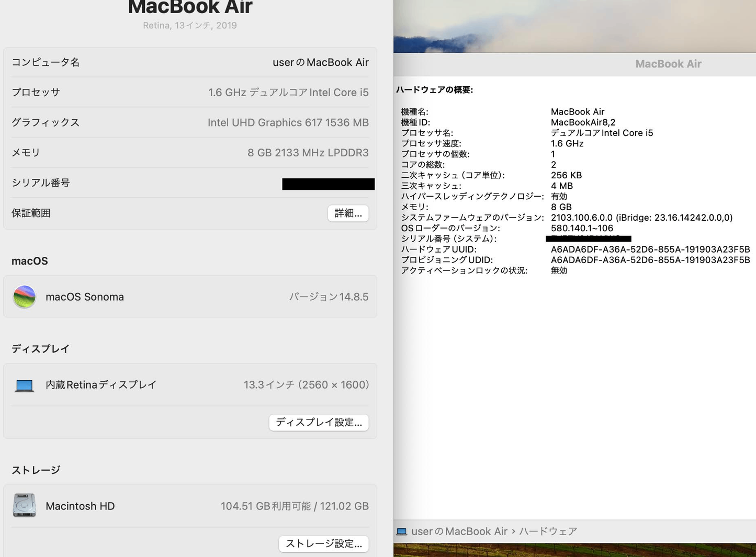Click the プロビジョニング UDID: label
Screen dimensions: 756x557
pyautogui.click(x=447, y=260)
